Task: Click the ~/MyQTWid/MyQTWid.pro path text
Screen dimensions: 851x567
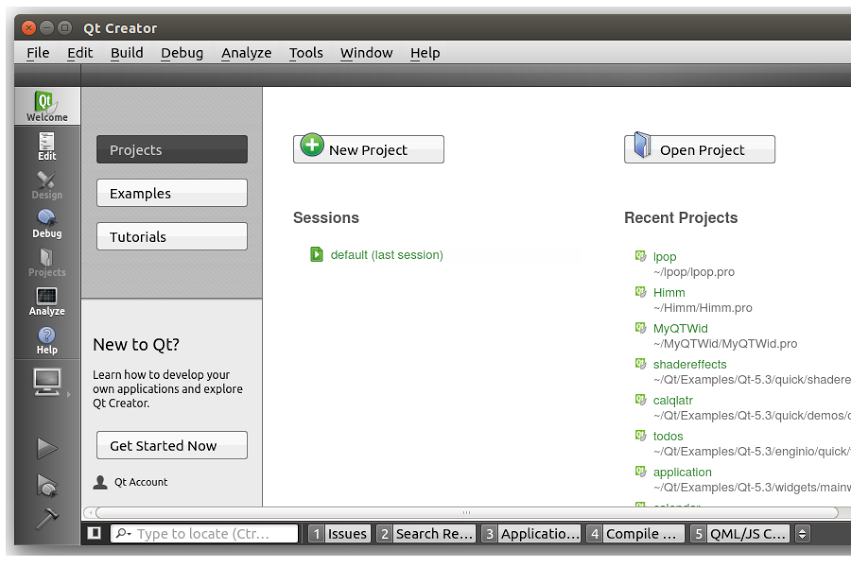Action: tap(725, 343)
